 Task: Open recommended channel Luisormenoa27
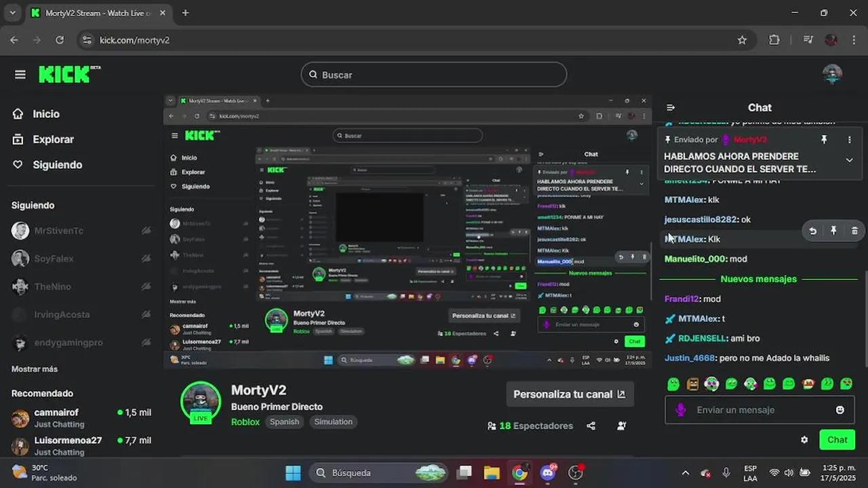click(81, 445)
